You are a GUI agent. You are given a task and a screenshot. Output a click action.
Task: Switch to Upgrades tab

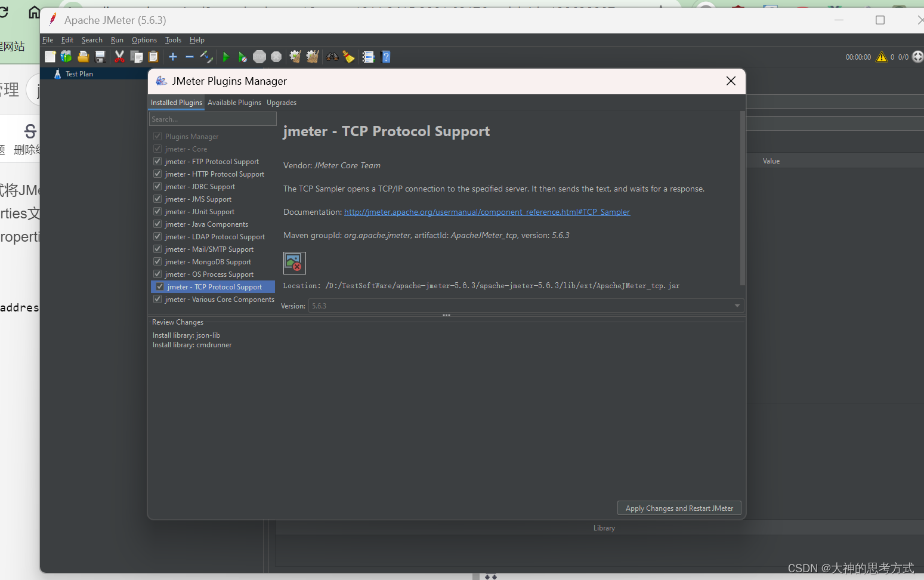(282, 103)
